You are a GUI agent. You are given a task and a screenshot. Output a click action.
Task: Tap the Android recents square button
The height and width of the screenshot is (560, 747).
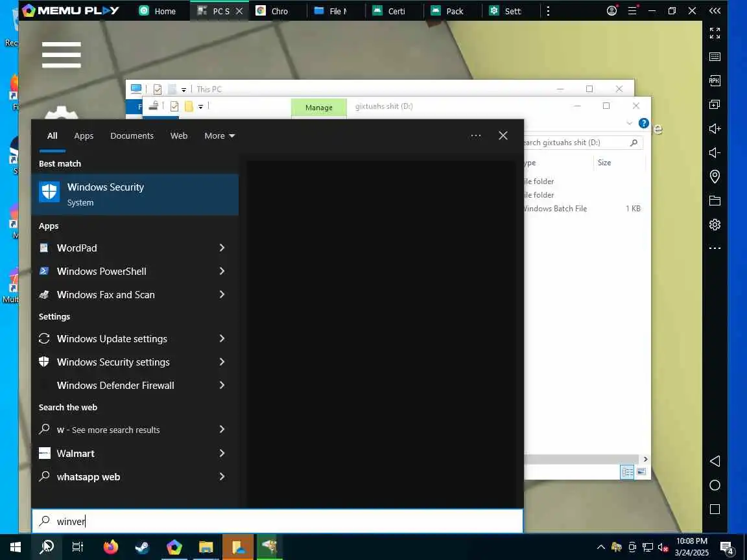715,509
